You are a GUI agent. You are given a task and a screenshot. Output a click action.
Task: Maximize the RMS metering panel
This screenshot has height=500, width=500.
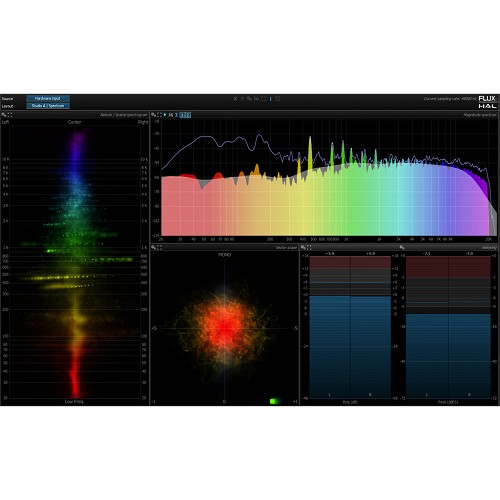click(309, 247)
